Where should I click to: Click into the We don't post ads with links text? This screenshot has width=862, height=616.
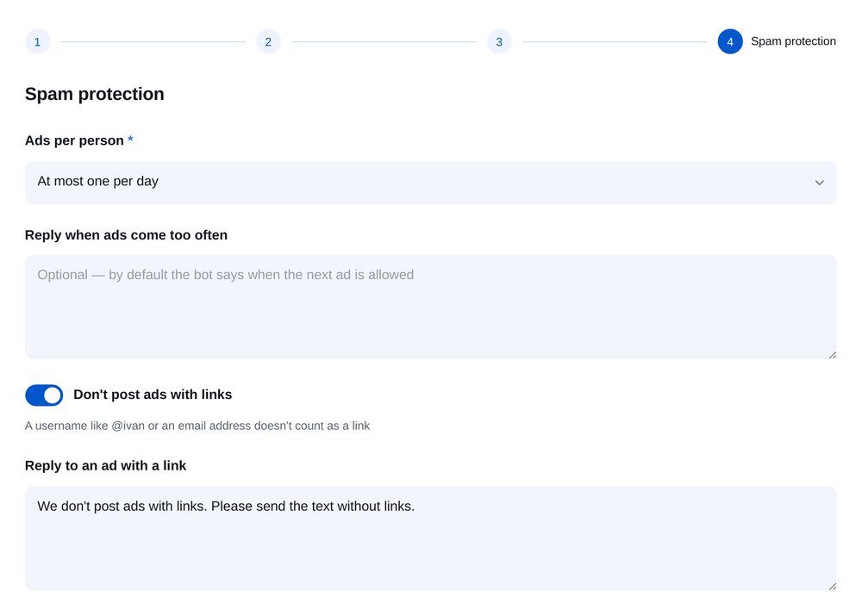pyautogui.click(x=226, y=506)
